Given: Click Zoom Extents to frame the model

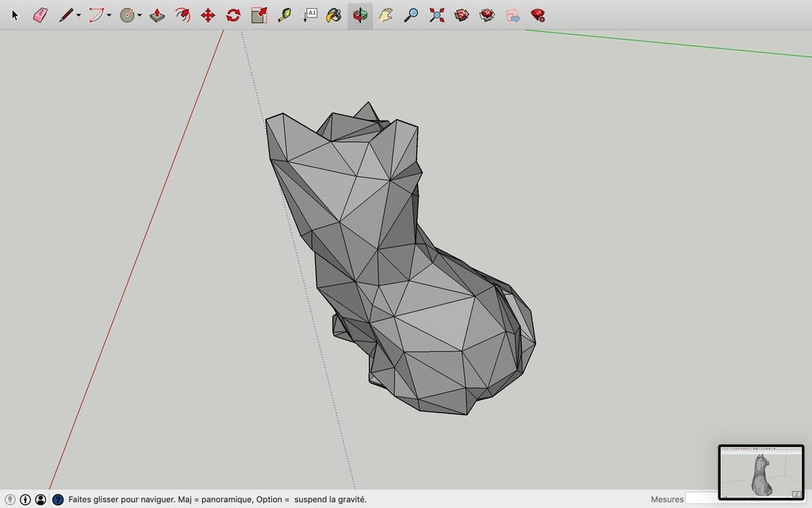Looking at the screenshot, I should click(436, 14).
